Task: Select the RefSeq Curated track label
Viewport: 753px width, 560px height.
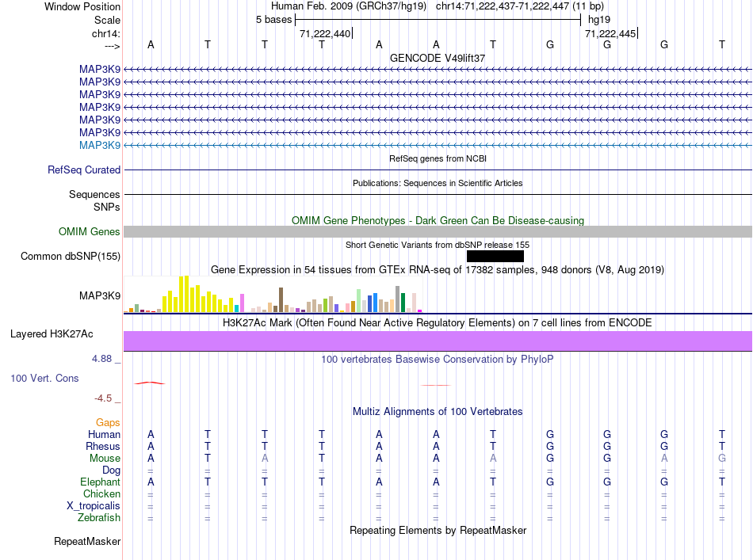Action: [84, 170]
